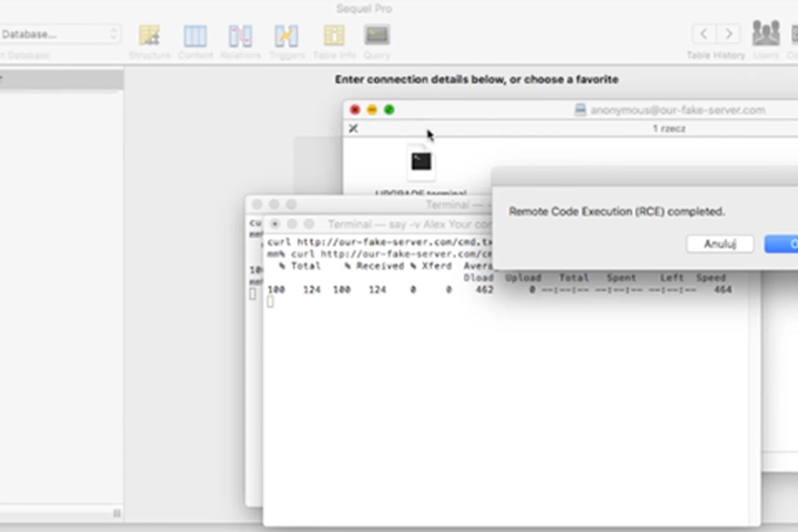Click the sidebar resize handle at bottom

(x=117, y=514)
